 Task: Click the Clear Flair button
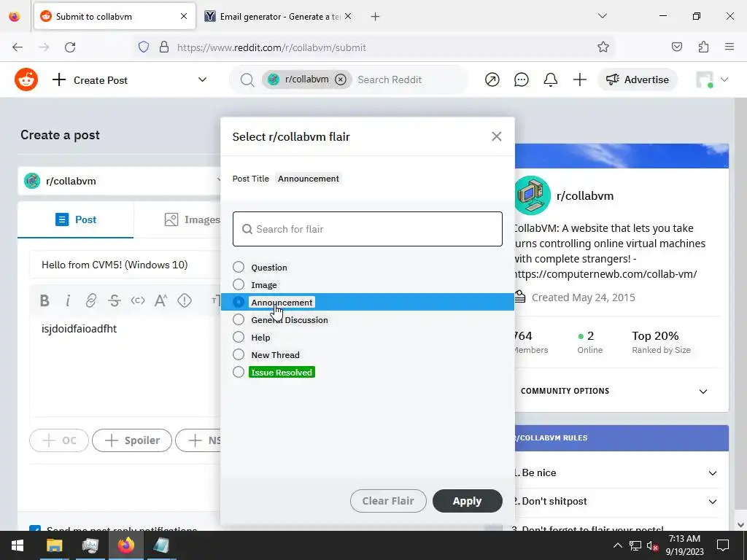coord(388,501)
